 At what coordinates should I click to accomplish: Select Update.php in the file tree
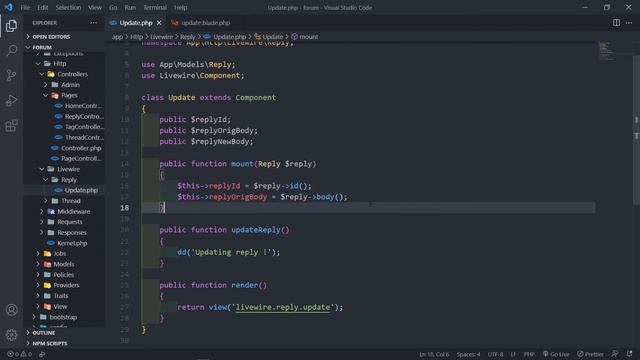[81, 190]
